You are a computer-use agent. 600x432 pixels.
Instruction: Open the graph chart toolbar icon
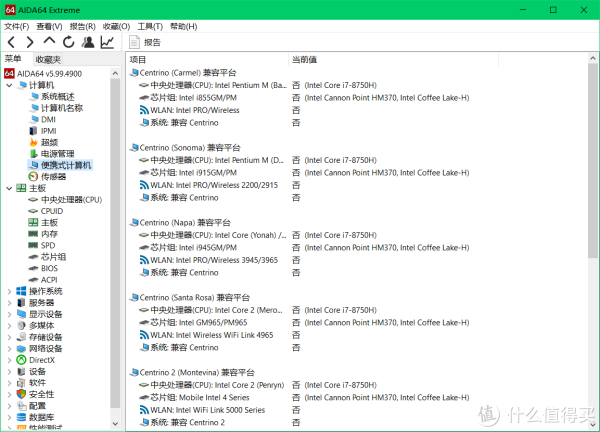108,42
